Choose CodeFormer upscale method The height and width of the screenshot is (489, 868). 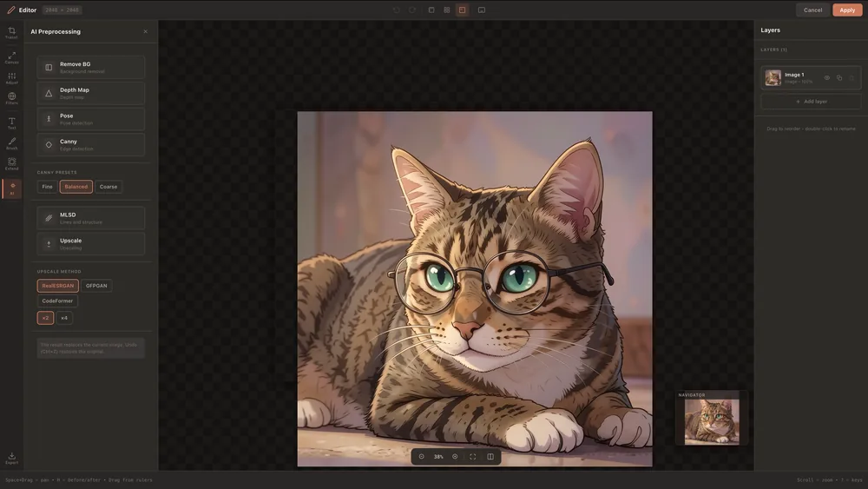(57, 301)
